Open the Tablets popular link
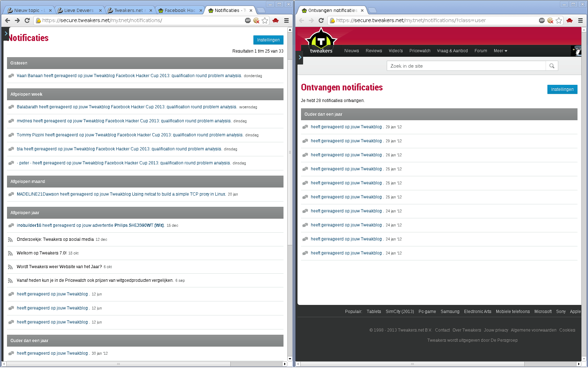 click(x=374, y=312)
